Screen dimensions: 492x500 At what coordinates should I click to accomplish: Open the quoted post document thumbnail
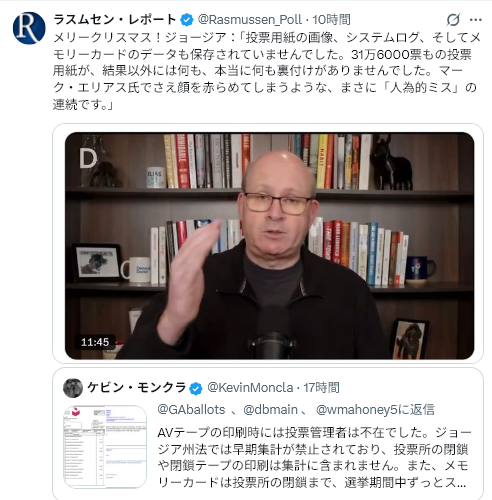(105, 447)
